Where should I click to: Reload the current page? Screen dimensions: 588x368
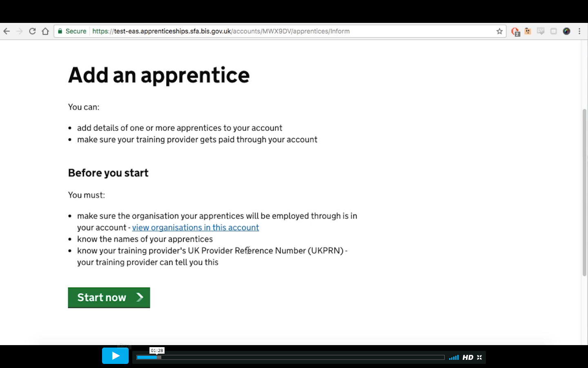(x=33, y=31)
